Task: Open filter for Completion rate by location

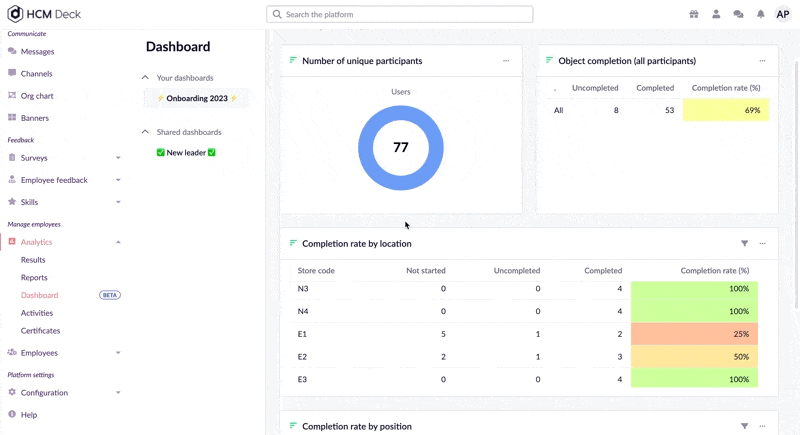Action: 744,244
